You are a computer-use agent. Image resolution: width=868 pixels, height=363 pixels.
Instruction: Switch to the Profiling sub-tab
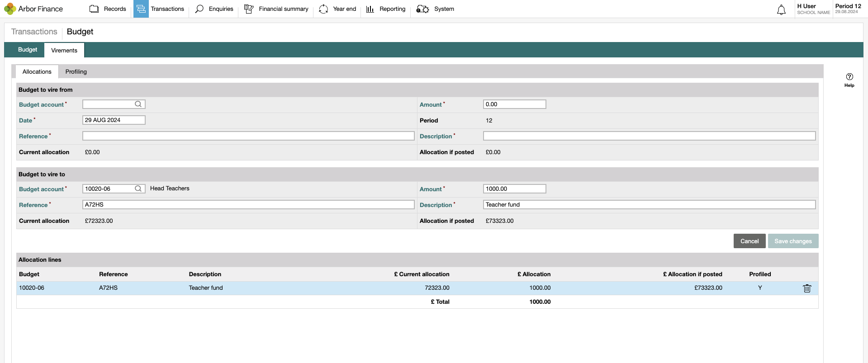76,71
